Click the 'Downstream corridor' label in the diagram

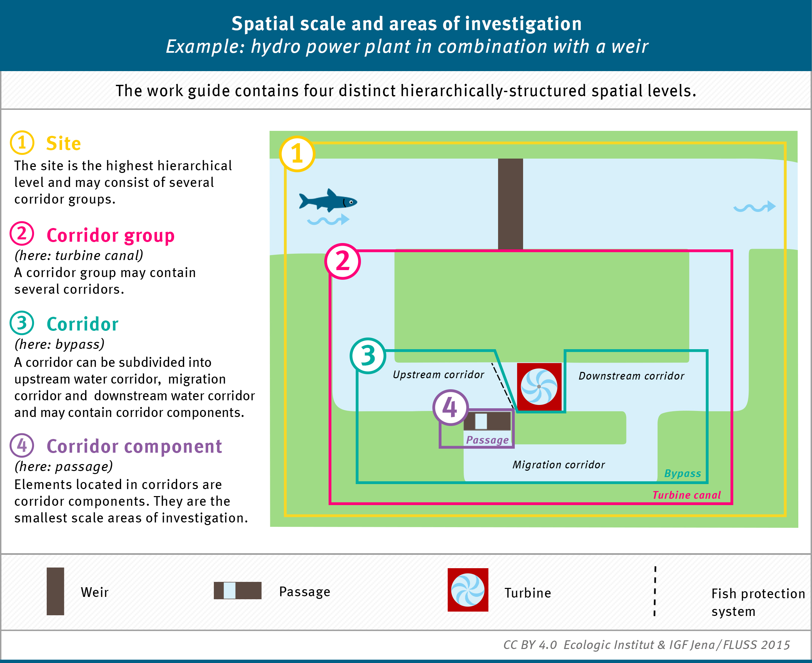[632, 376]
